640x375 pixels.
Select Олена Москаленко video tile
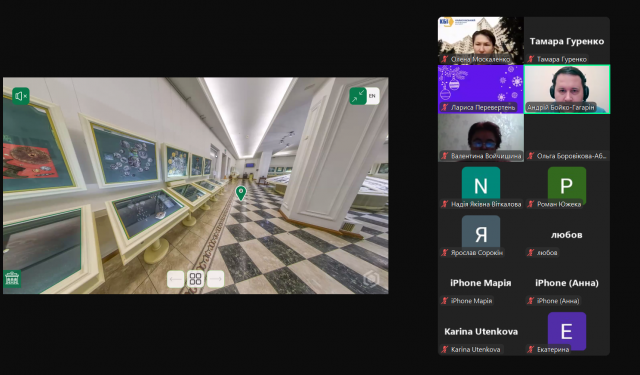[481, 40]
